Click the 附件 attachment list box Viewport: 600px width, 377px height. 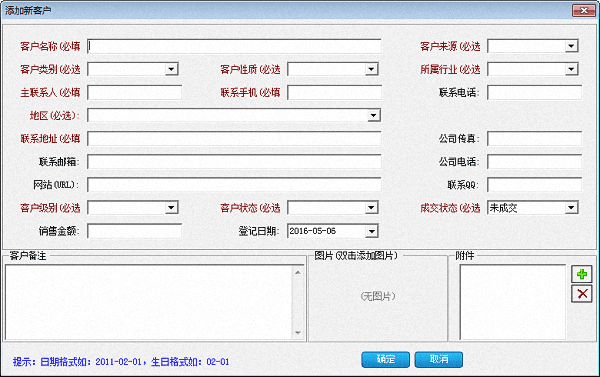coord(512,302)
